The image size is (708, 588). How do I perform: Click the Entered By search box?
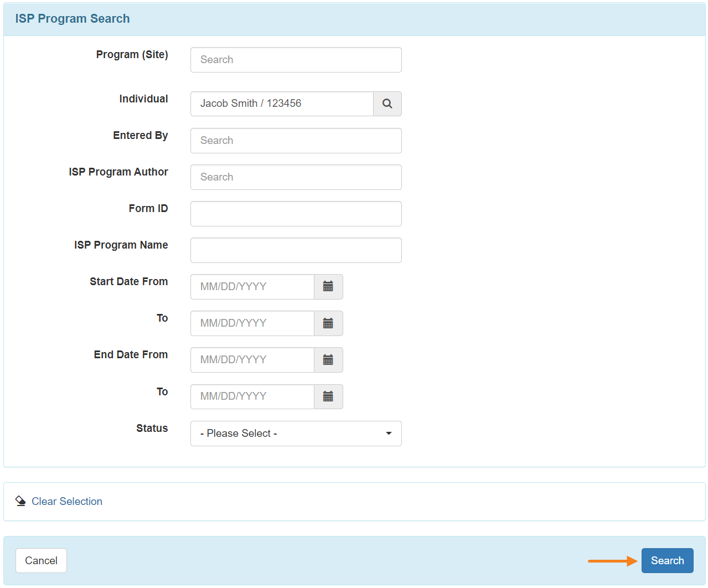point(296,140)
